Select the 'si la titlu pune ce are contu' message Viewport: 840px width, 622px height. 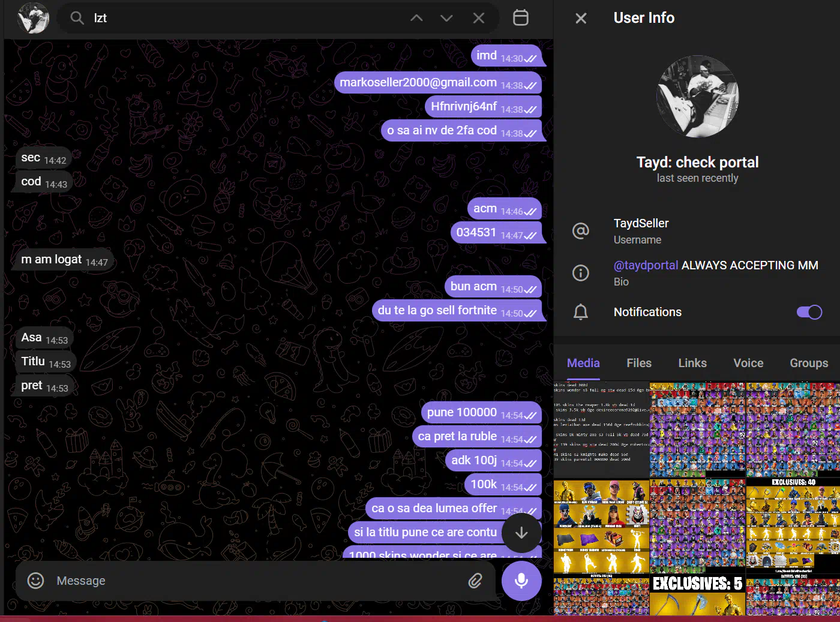click(425, 533)
